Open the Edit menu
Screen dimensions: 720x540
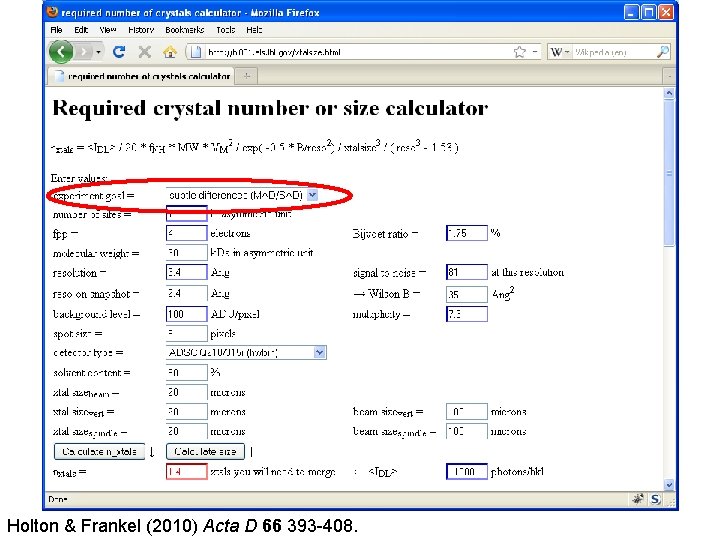coord(81,30)
